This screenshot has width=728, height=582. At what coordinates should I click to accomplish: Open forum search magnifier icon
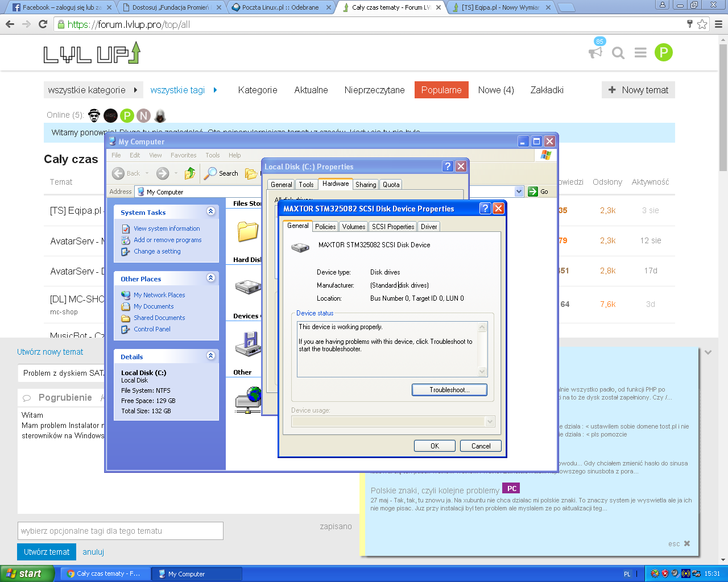pos(618,53)
